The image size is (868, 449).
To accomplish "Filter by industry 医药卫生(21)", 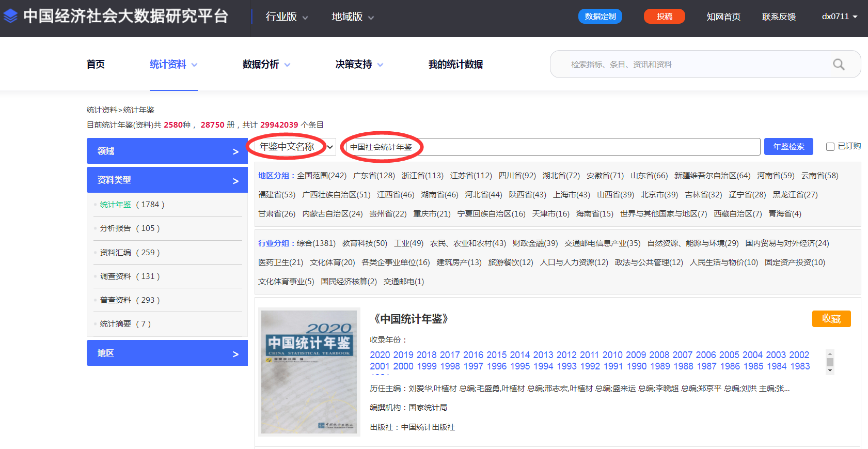I will [281, 262].
